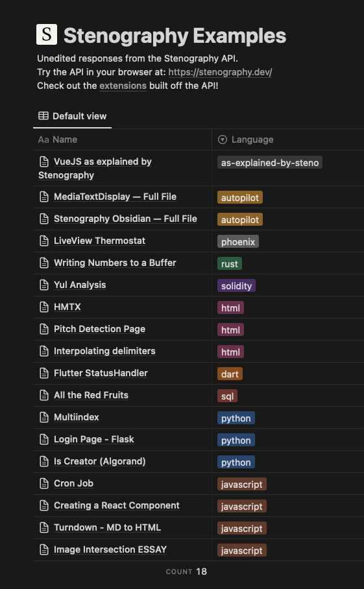Switch to the Default view tab
364x589 pixels.
pos(73,116)
